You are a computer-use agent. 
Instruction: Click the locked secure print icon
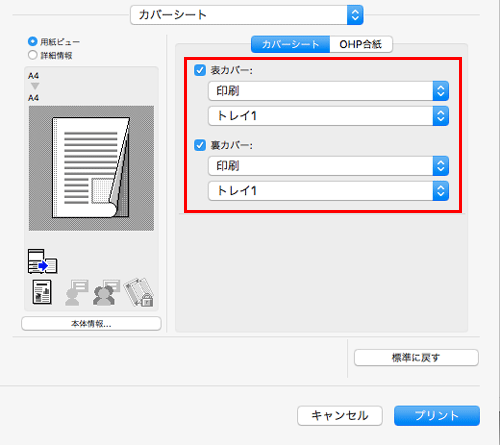pos(139,292)
